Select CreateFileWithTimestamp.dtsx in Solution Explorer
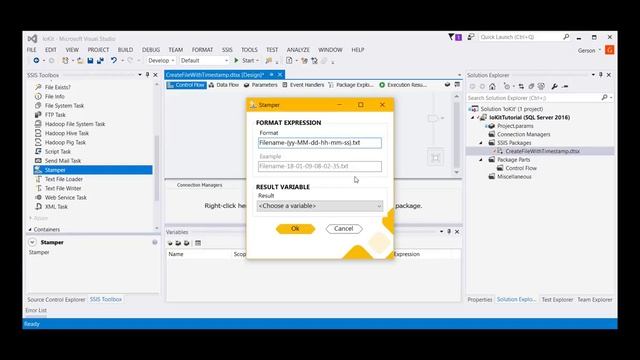Image resolution: width=640 pixels, height=360 pixels. (542, 151)
